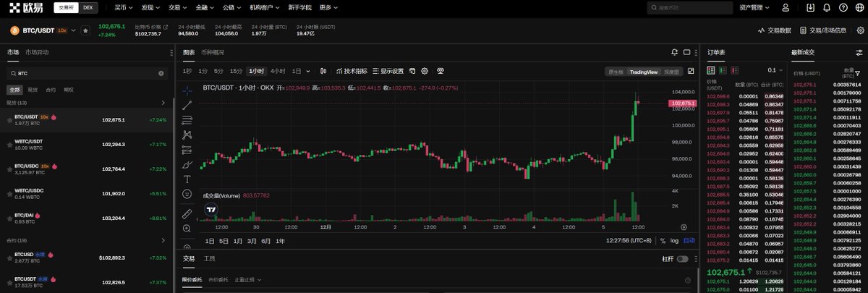This screenshot has height=293, width=868.
Task: Select the ruler measure tool
Action: (x=187, y=213)
